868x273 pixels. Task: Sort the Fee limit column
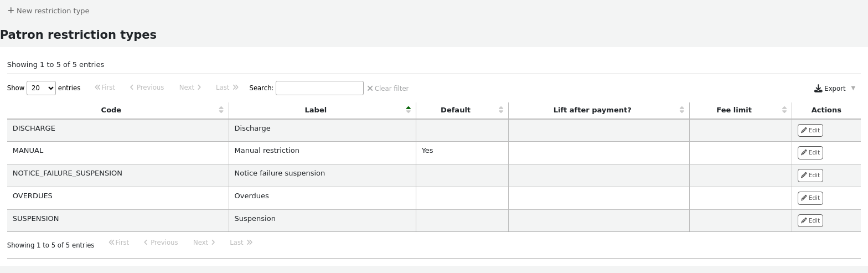click(x=733, y=110)
